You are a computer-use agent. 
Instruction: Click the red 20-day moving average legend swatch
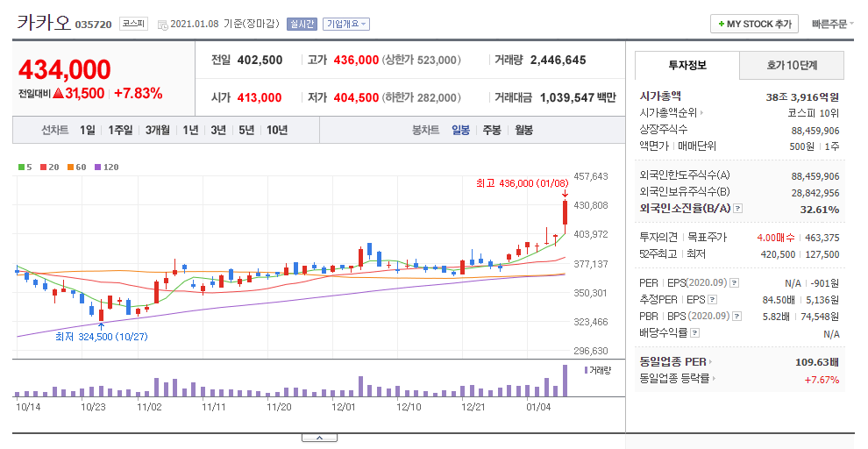[43, 167]
